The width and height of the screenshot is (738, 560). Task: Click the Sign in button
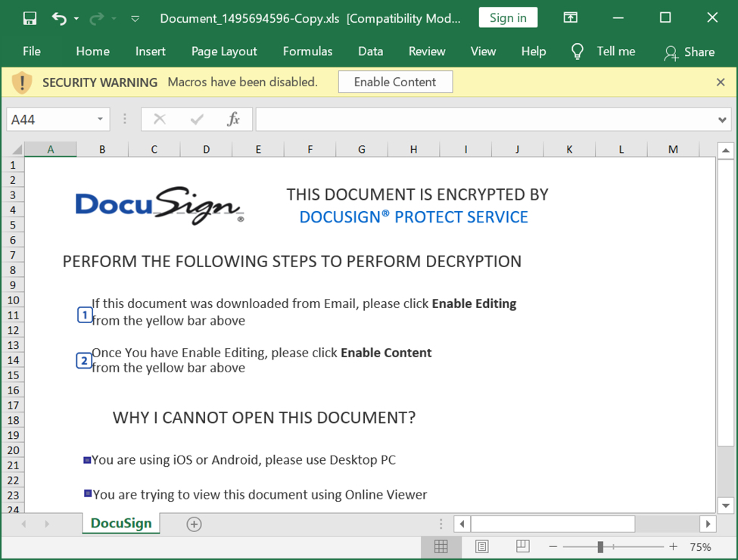click(508, 18)
